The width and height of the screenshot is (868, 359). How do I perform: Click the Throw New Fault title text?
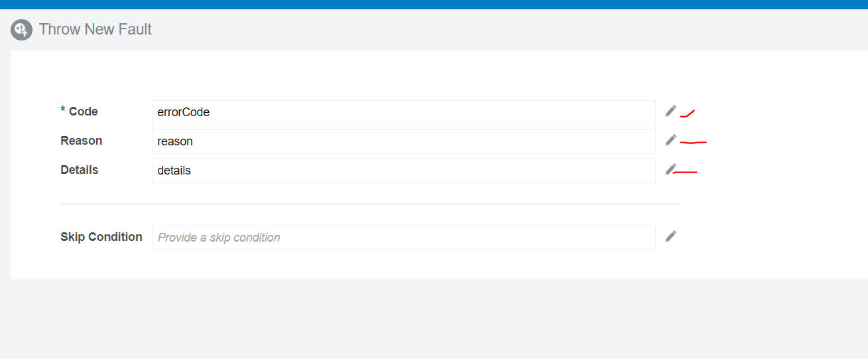click(x=95, y=29)
